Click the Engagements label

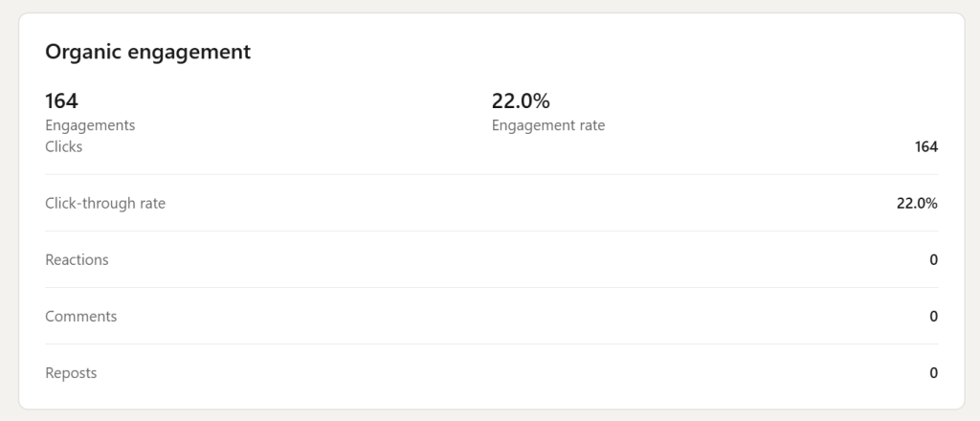pos(90,125)
